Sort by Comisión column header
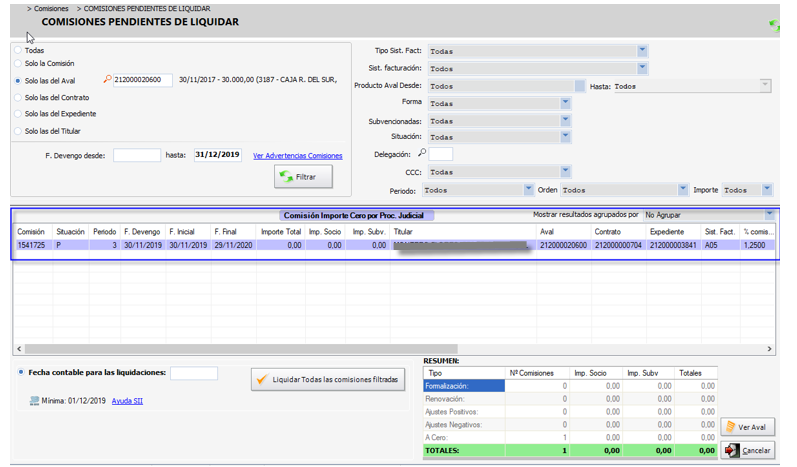The image size is (797, 467). (33, 231)
